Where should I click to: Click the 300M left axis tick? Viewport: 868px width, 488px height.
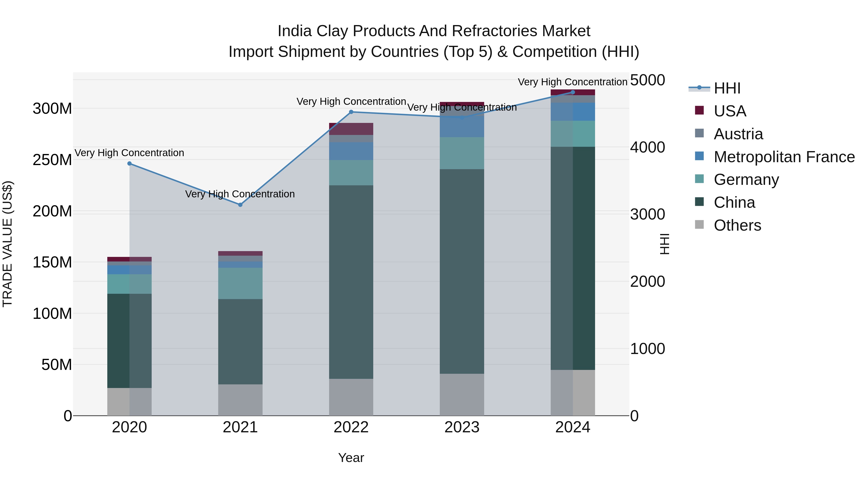pos(52,109)
